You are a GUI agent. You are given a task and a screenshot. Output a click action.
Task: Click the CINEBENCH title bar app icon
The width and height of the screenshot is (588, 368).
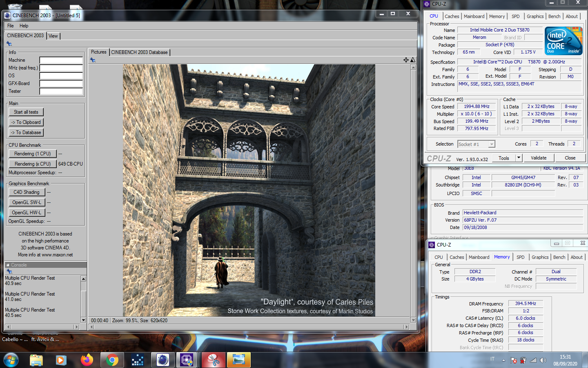(x=8, y=16)
